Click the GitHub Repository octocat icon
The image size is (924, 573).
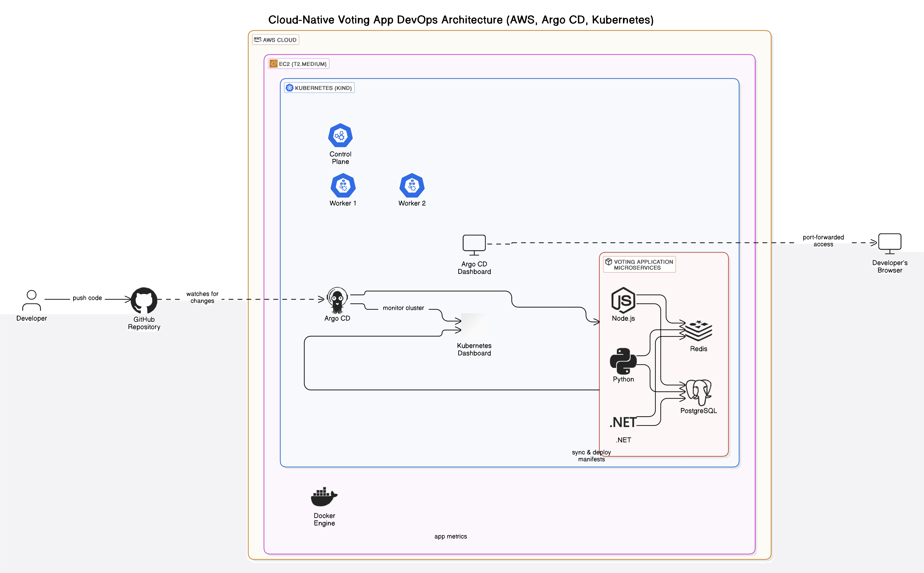click(144, 300)
